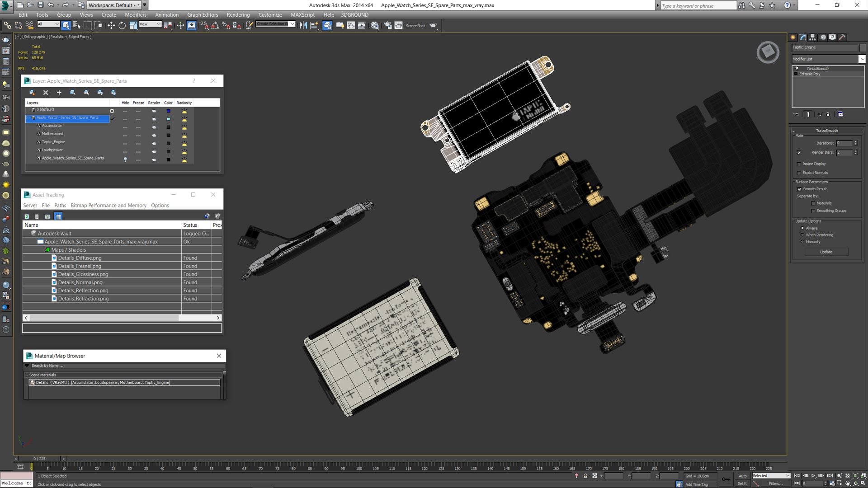Switch to the Motion command panel
868x488 pixels.
(822, 37)
